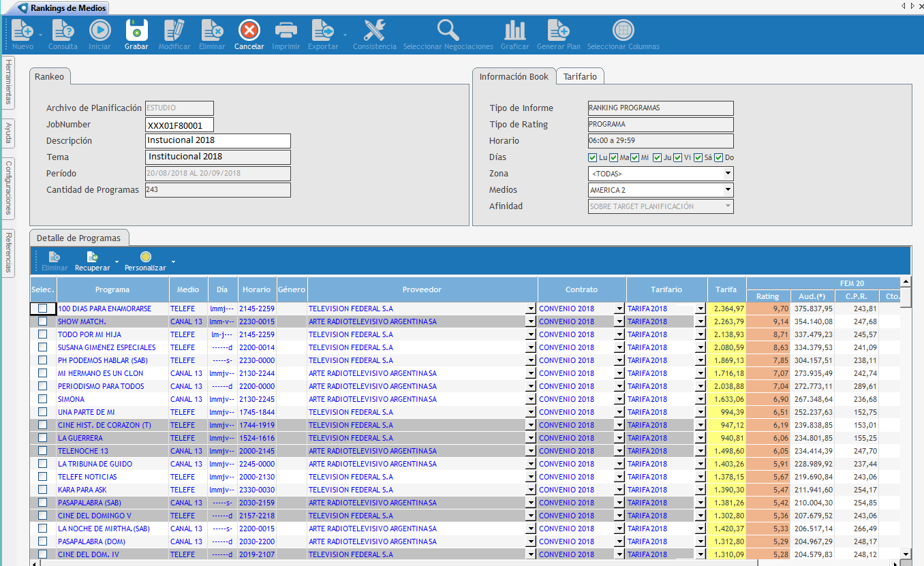Open the Imprimir printer tool
The height and width of the screenshot is (566, 924).
point(286,31)
